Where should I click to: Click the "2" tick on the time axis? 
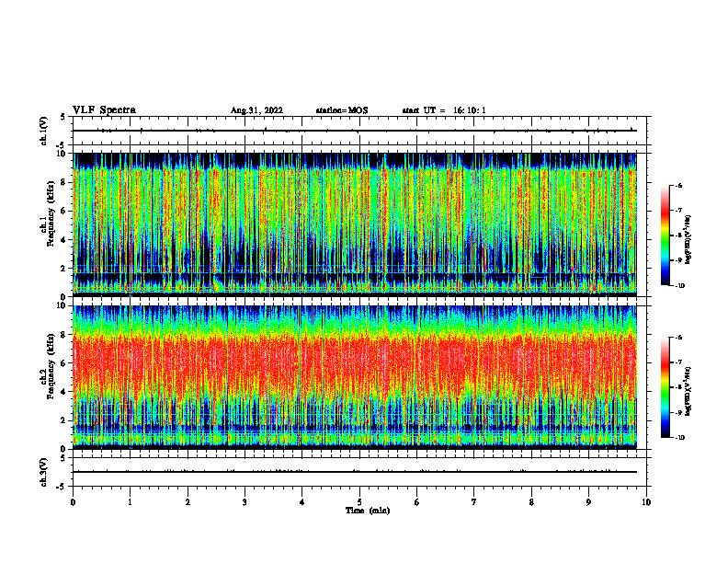coord(188,502)
